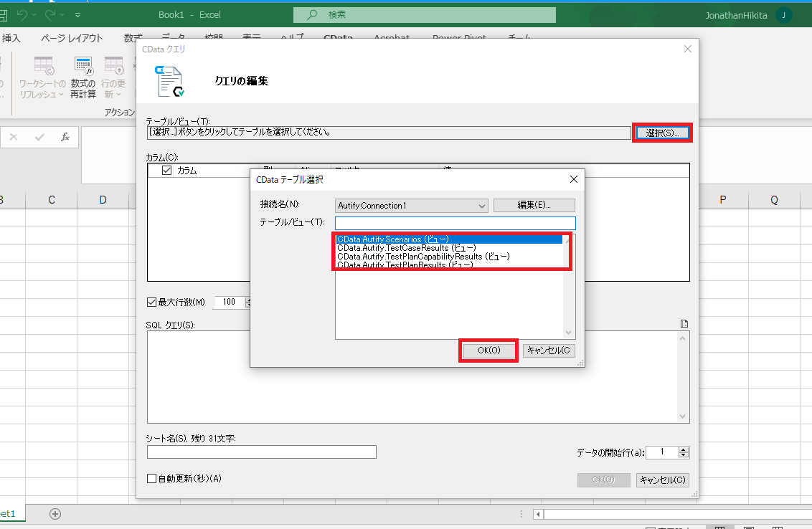This screenshot has width=812, height=529.
Task: Toggle the 最大行数(M) checkbox
Action: coord(152,302)
